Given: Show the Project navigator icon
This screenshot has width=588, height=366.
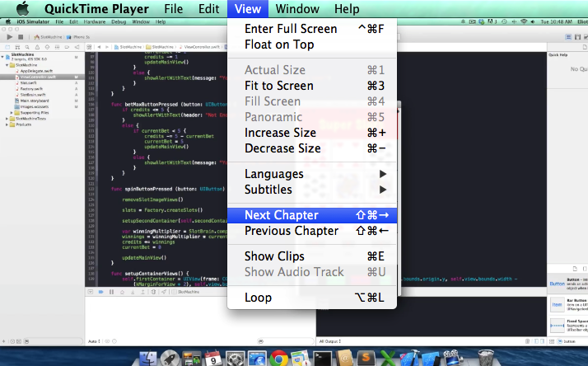Looking at the screenshot, I should 7,47.
